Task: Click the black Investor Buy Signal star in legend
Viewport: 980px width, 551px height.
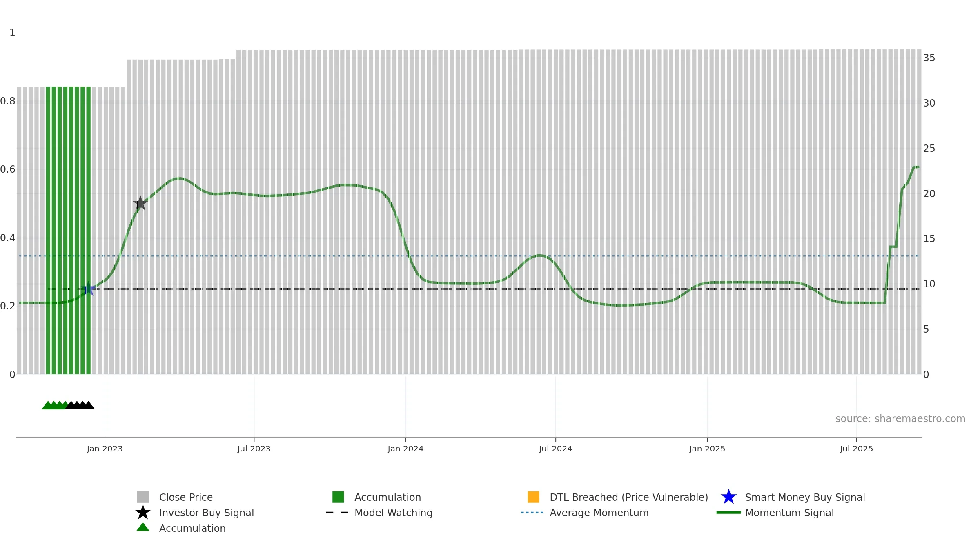Action: coord(143,513)
